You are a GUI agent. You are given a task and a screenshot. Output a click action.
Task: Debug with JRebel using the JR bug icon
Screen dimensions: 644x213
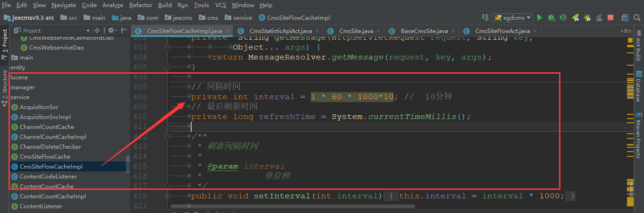[587, 17]
